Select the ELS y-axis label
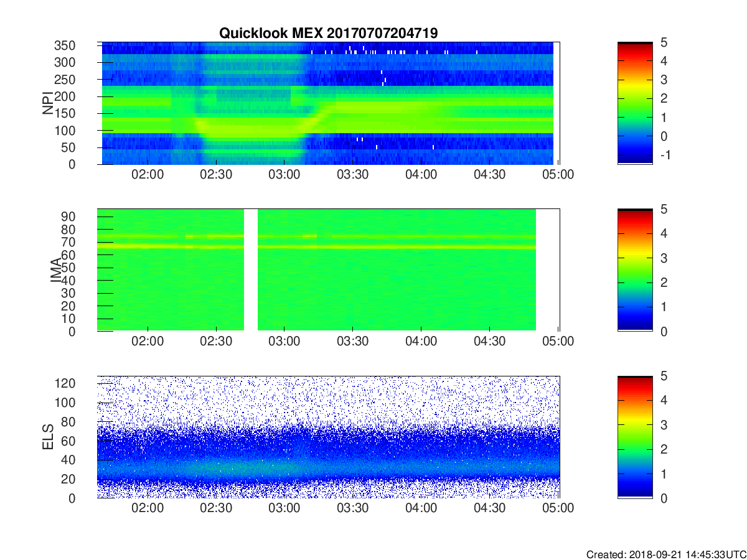Screen dimensions: 747x560 coord(47,437)
